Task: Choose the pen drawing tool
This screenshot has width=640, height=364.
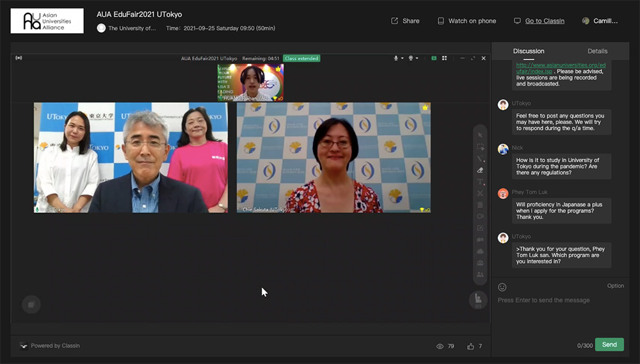Action: coord(480,159)
